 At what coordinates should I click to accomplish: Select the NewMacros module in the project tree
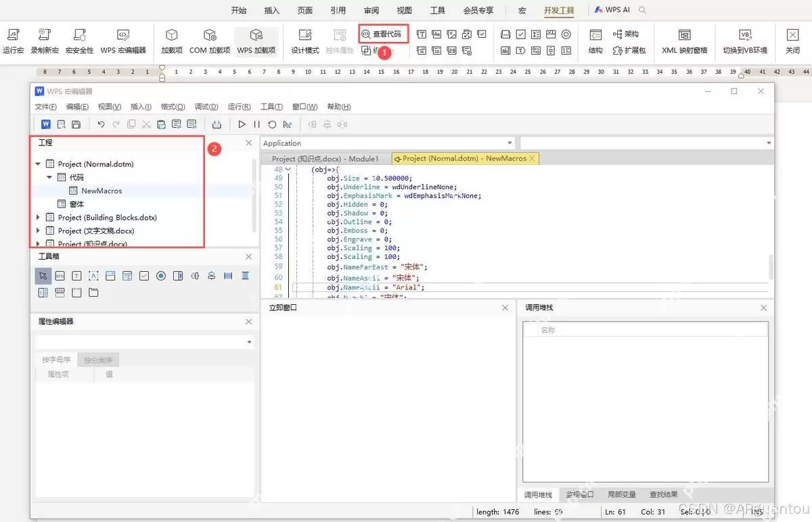pos(101,191)
